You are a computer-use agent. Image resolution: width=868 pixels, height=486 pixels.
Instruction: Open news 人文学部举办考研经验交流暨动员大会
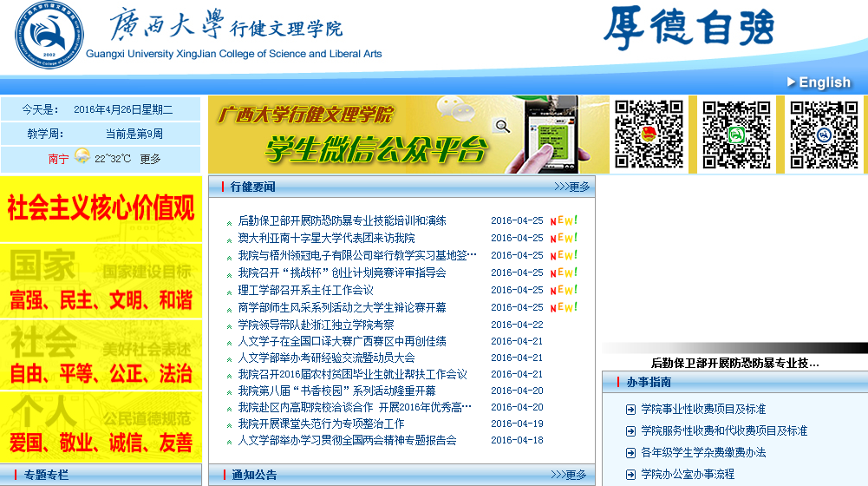coord(327,358)
